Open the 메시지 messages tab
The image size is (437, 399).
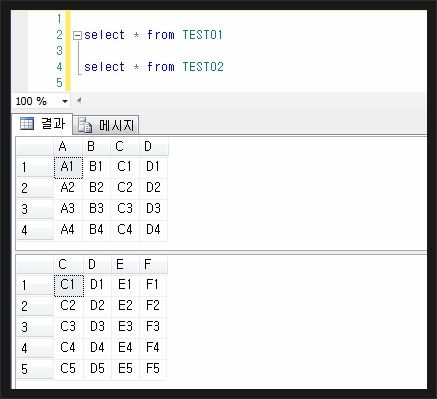point(106,125)
